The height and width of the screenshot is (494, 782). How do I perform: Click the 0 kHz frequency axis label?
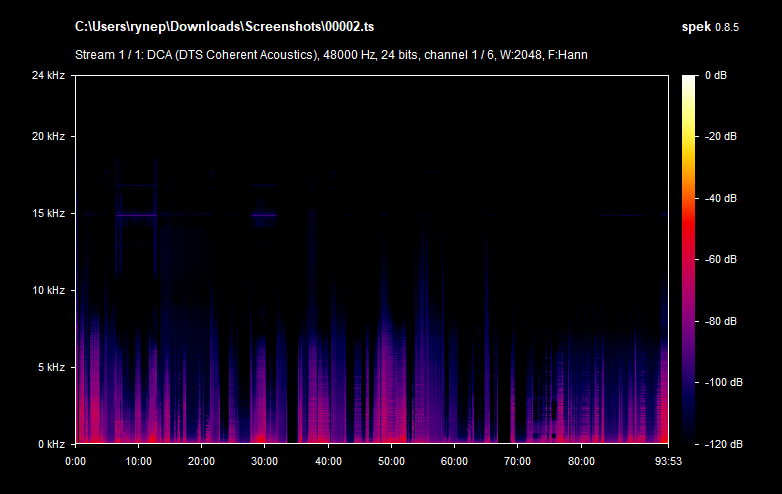click(x=51, y=444)
